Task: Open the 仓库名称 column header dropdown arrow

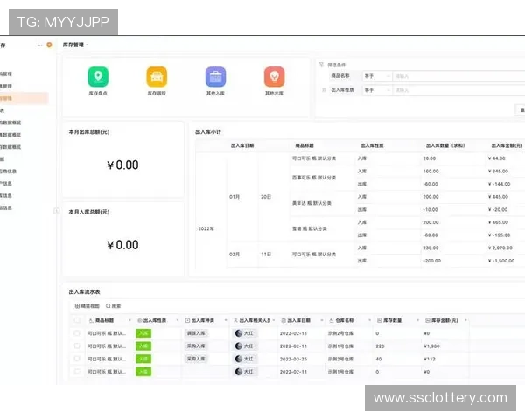Action: (369, 320)
